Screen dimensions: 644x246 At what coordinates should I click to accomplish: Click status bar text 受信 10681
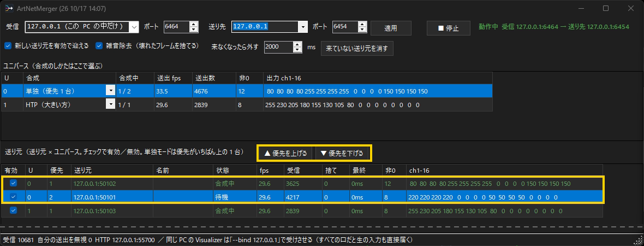pyautogui.click(x=19, y=239)
